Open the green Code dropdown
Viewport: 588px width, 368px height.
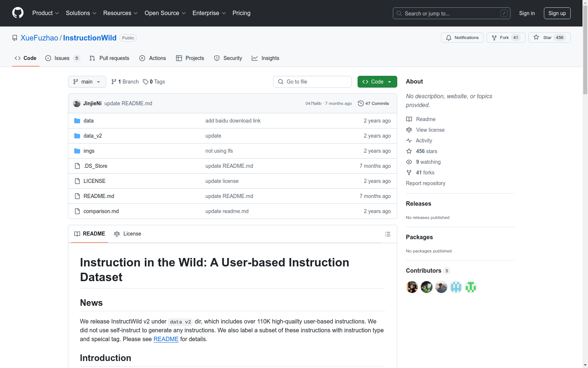click(x=377, y=82)
